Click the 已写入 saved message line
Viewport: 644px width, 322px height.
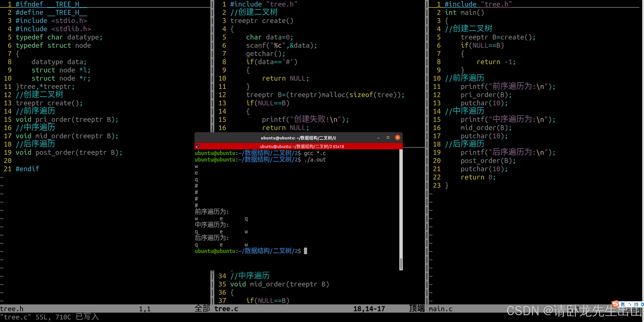pos(87,317)
